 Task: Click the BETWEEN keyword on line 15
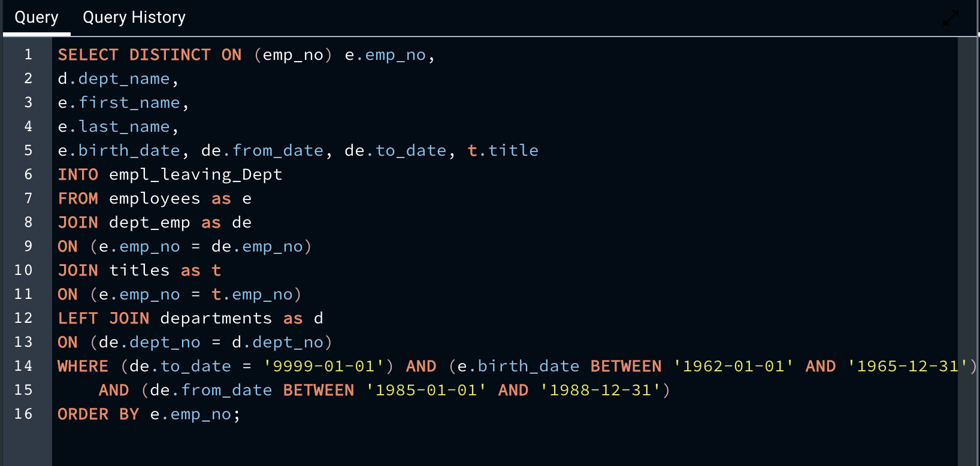click(x=318, y=390)
